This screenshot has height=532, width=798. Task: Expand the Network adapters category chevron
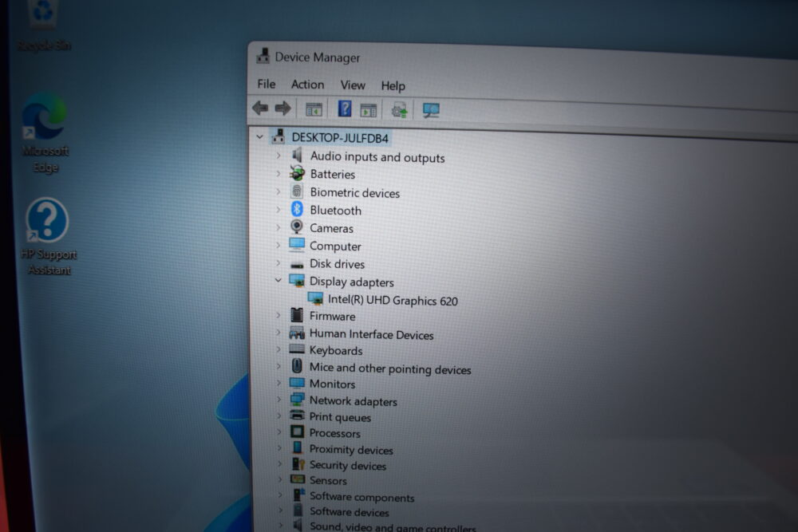[x=279, y=400]
